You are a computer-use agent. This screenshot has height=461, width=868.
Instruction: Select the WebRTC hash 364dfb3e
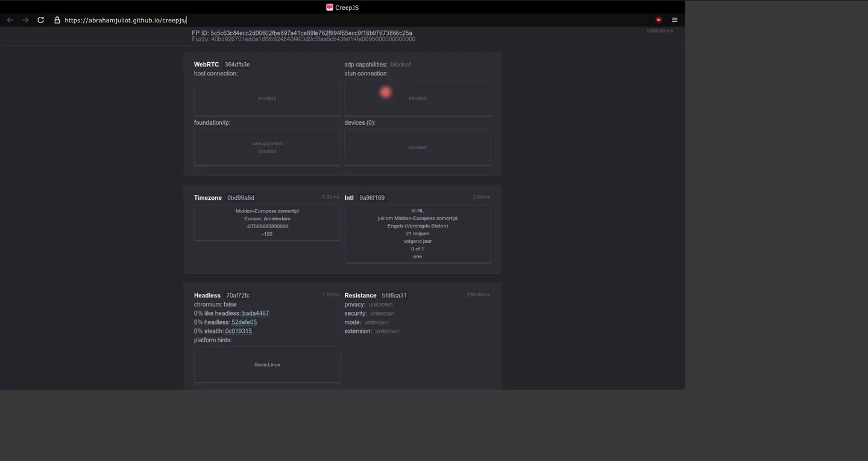point(237,65)
